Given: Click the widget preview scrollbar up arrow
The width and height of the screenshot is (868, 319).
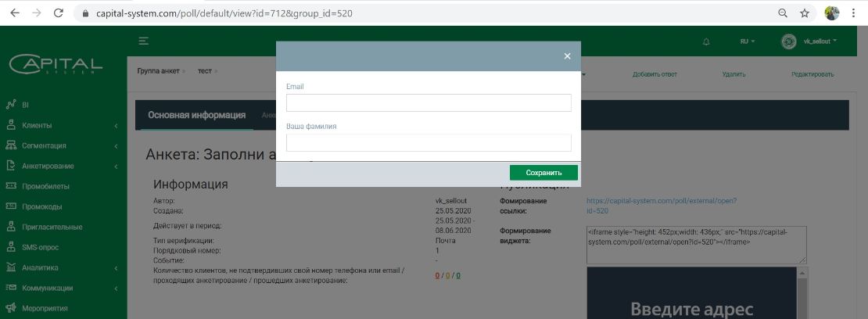Looking at the screenshot, I should coord(802,272).
